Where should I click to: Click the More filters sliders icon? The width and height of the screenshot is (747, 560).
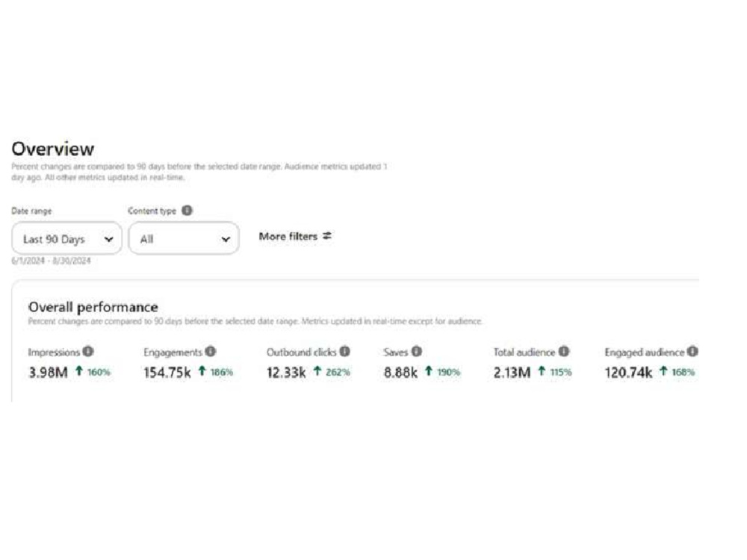pyautogui.click(x=327, y=236)
